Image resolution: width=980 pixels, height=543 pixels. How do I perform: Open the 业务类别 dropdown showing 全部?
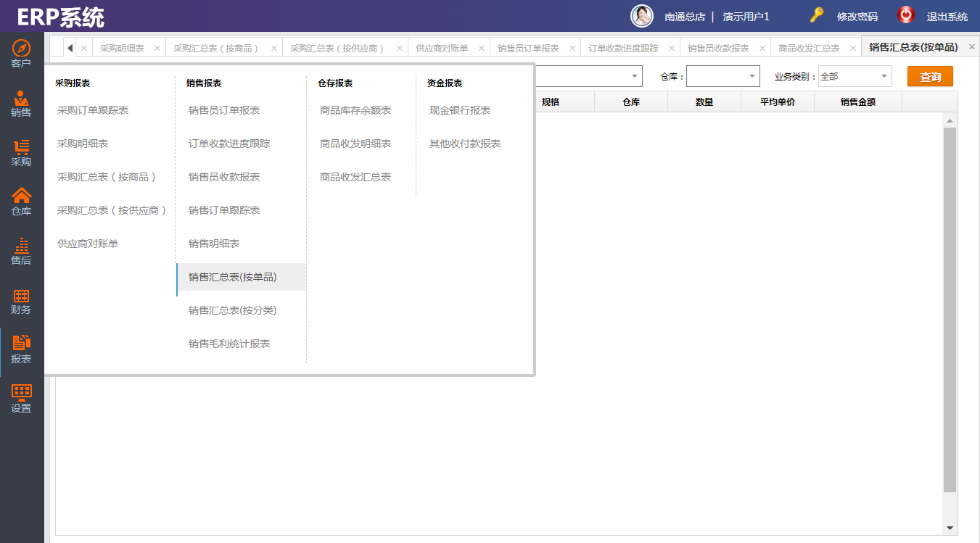click(884, 76)
